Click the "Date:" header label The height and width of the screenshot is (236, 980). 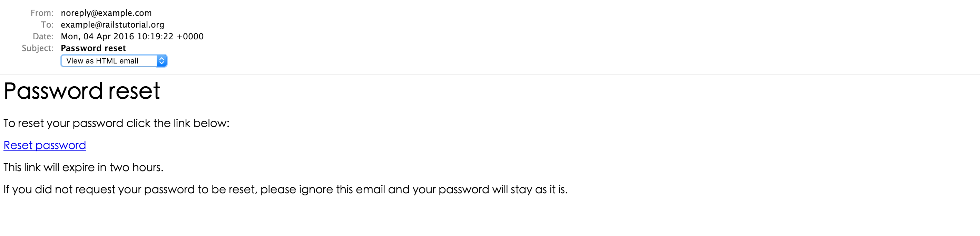coord(43,37)
